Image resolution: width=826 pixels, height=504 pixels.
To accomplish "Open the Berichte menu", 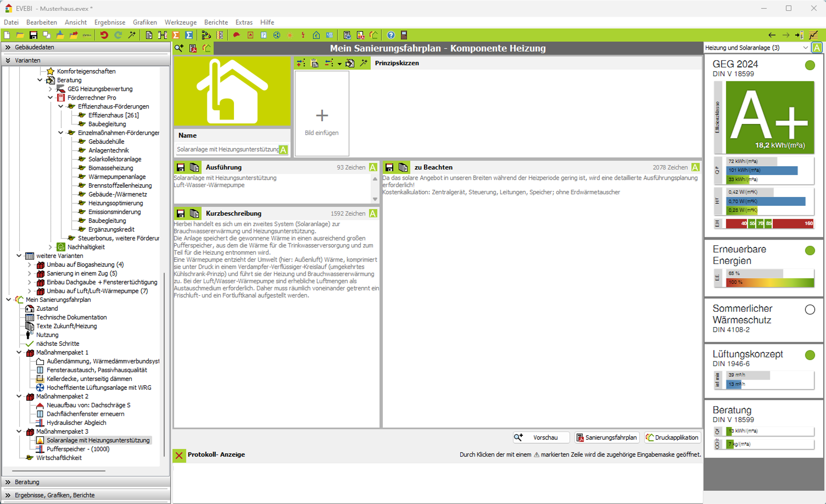I will coord(216,22).
